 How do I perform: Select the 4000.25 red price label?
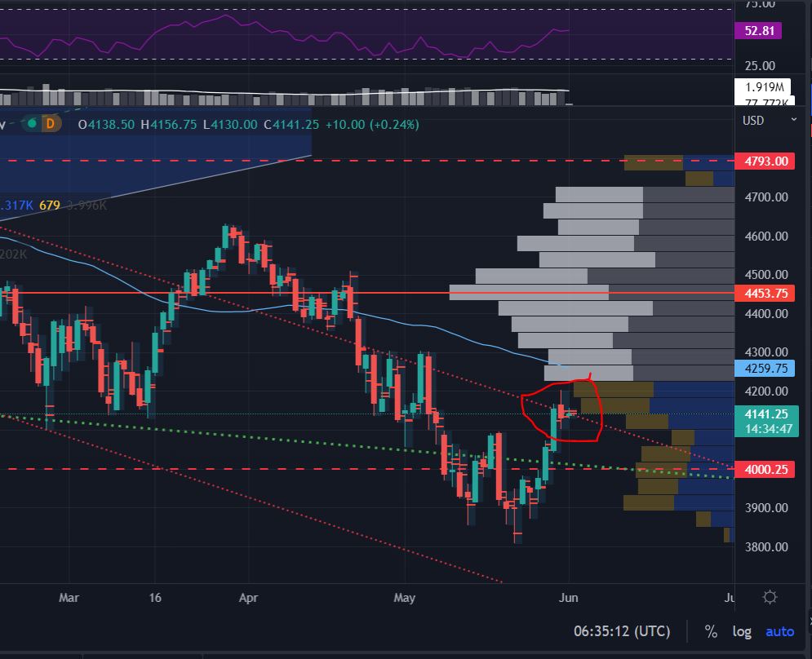point(765,469)
